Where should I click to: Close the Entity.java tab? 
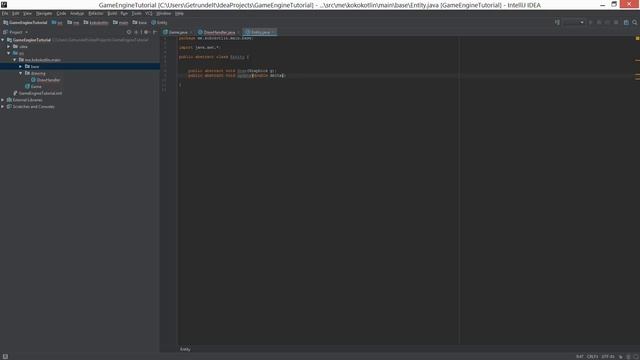point(273,32)
